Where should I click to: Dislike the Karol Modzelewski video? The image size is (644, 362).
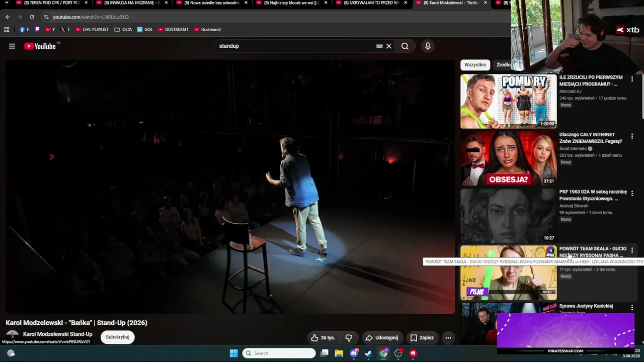[x=349, y=338]
